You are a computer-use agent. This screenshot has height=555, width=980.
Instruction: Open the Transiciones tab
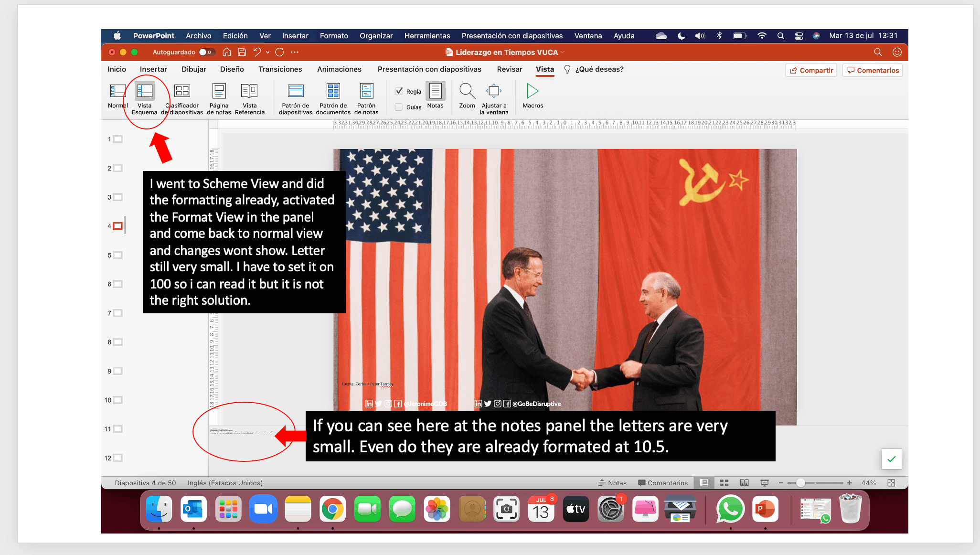[280, 69]
